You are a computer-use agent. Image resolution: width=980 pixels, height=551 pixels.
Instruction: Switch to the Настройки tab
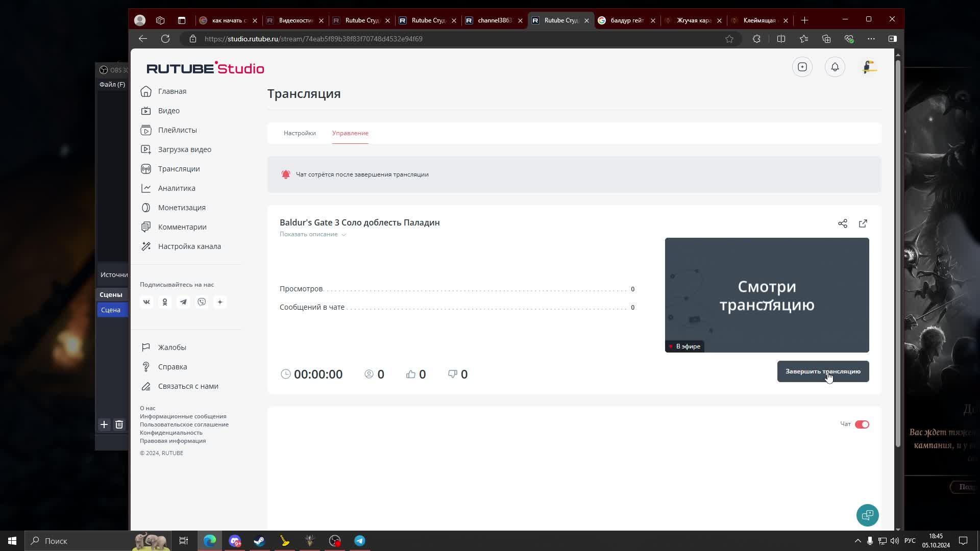300,133
